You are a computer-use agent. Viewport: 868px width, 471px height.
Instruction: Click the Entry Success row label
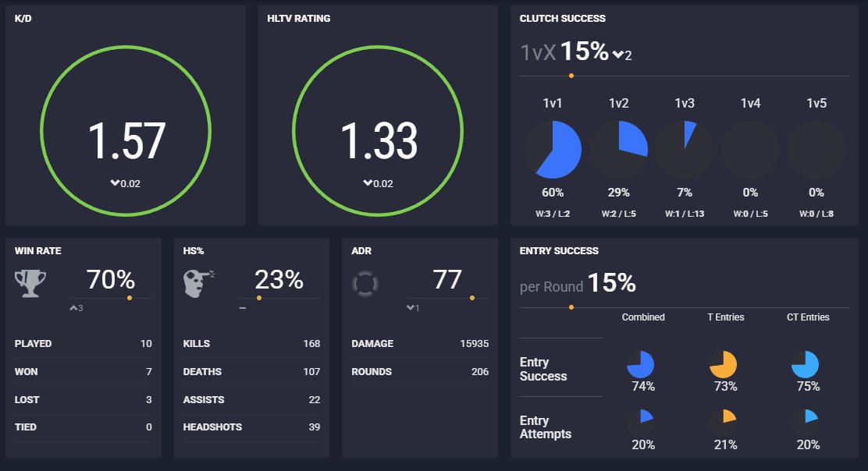(543, 370)
